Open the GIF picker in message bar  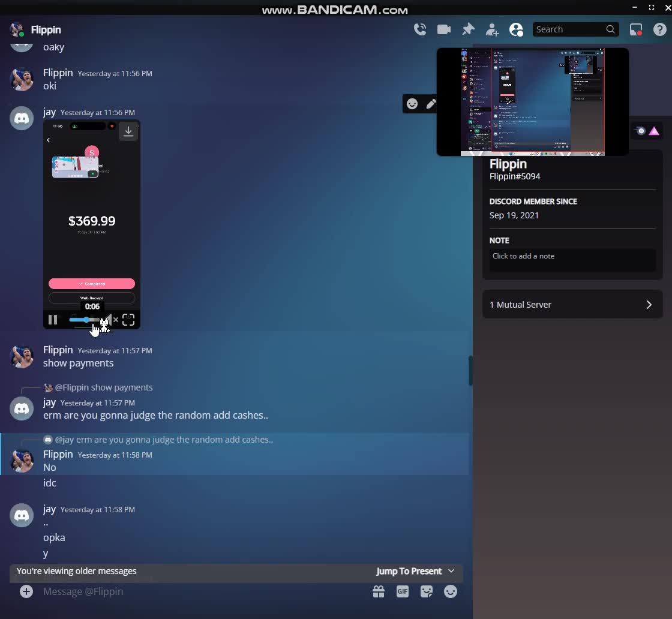click(x=403, y=592)
